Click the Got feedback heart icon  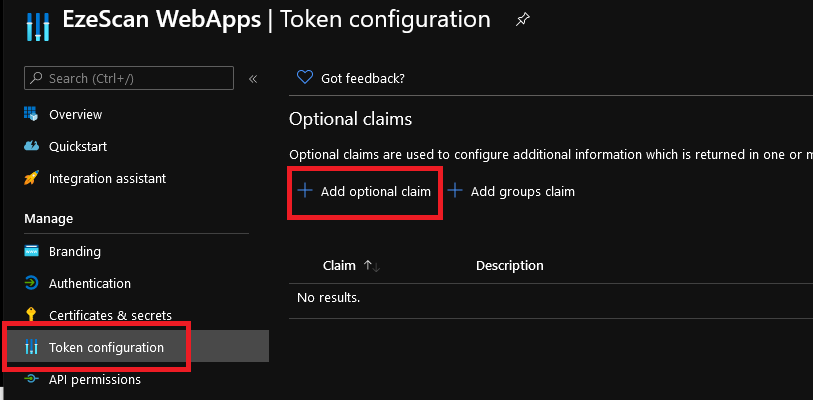[x=305, y=78]
